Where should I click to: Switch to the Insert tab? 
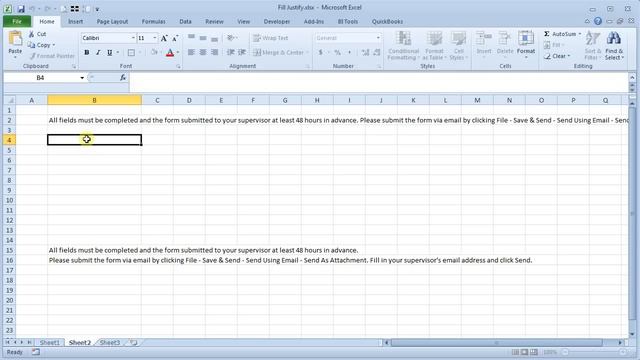click(x=76, y=21)
